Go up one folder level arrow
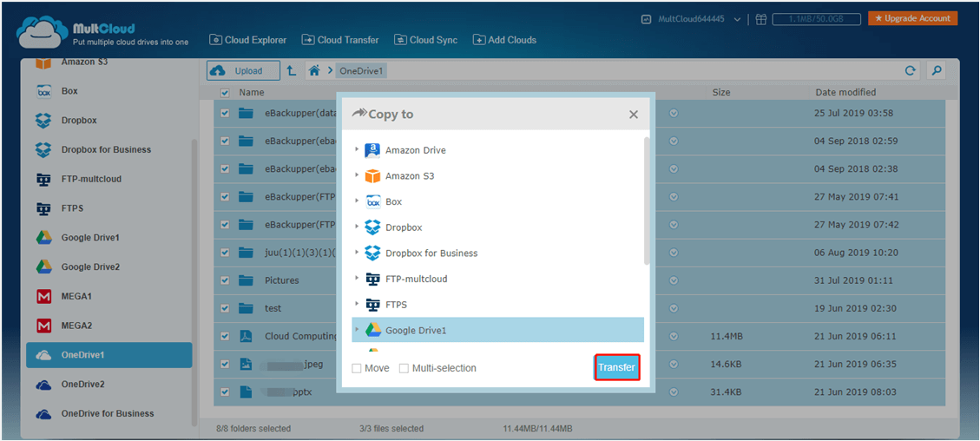Screen dimensions: 980x441 pyautogui.click(x=292, y=70)
